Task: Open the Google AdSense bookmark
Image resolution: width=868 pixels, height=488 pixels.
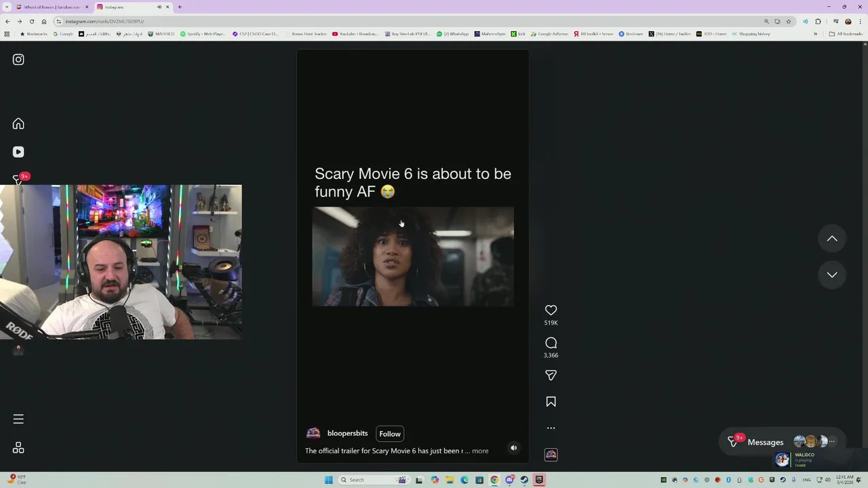Action: [x=549, y=34]
